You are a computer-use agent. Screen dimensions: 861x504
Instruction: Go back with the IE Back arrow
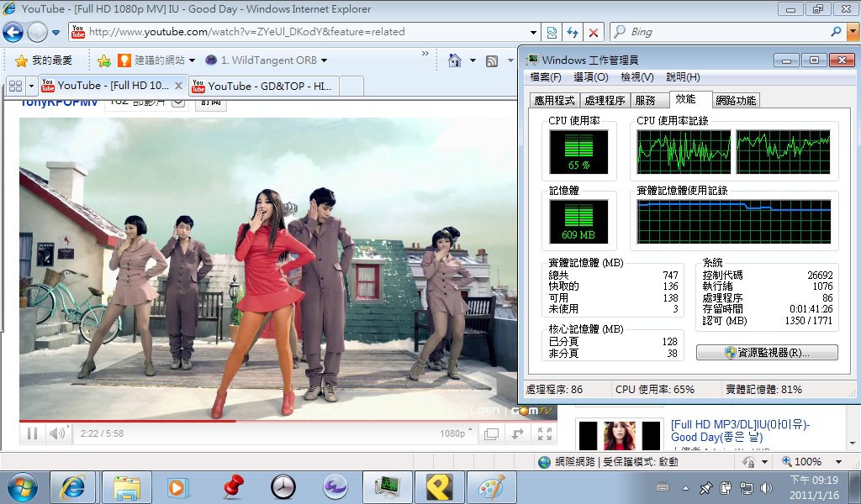(x=13, y=33)
